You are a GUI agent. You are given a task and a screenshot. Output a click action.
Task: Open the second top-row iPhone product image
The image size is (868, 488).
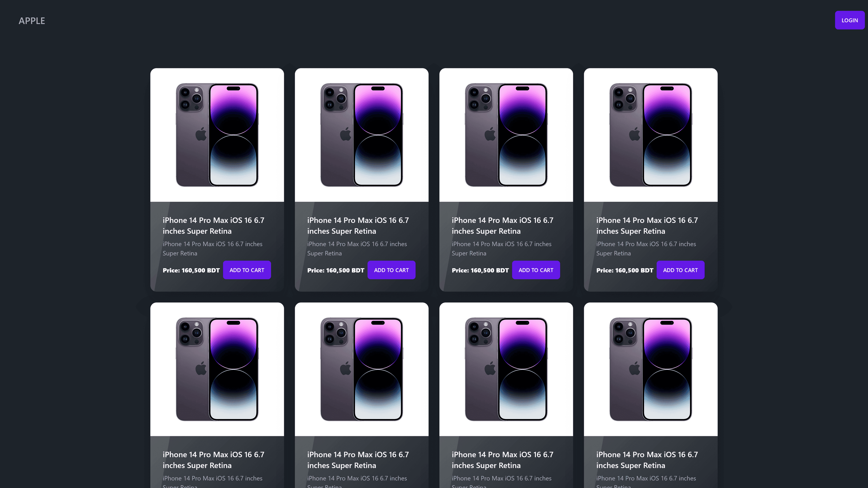click(362, 135)
